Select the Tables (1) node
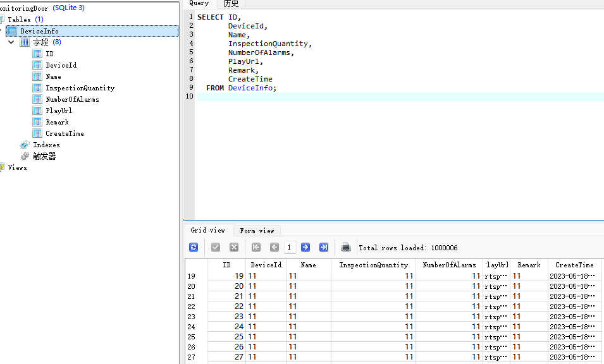 click(x=25, y=20)
